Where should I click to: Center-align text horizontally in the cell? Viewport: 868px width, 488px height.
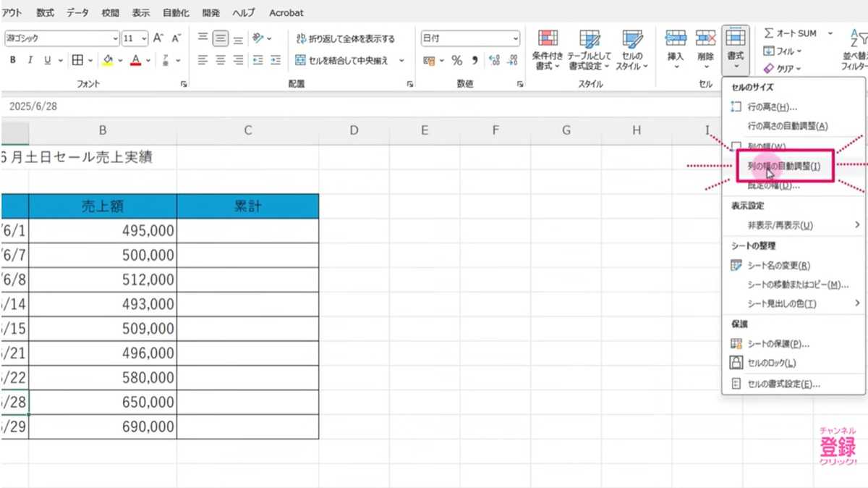221,61
